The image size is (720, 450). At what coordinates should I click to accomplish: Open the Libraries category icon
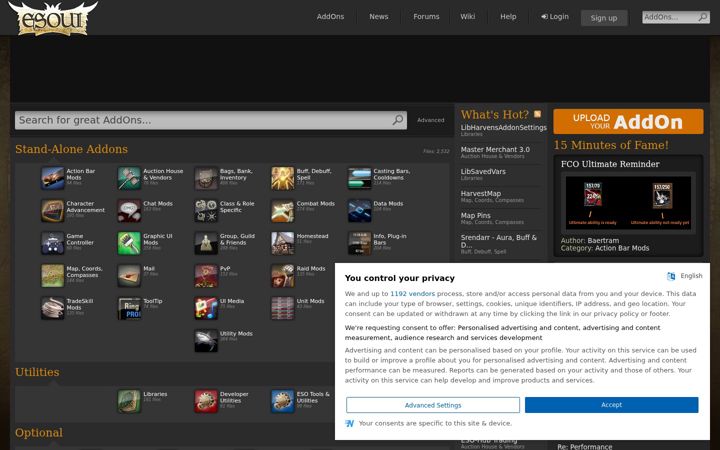[x=129, y=402]
